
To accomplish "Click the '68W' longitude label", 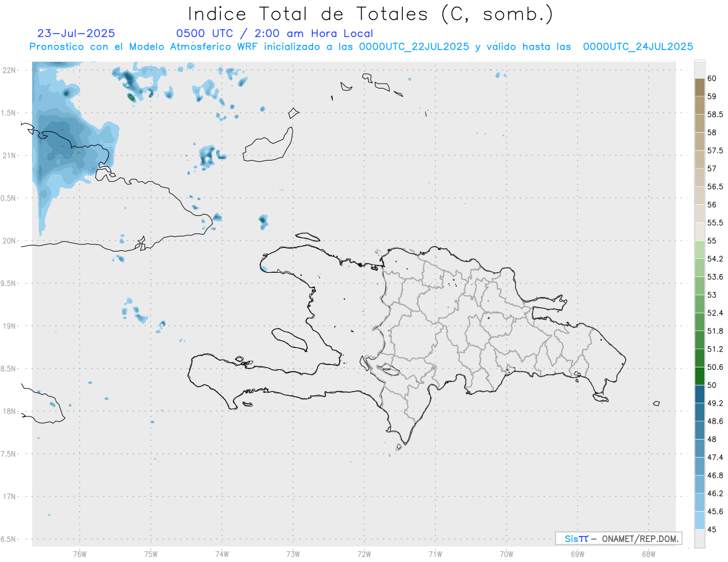I will coord(649,554).
